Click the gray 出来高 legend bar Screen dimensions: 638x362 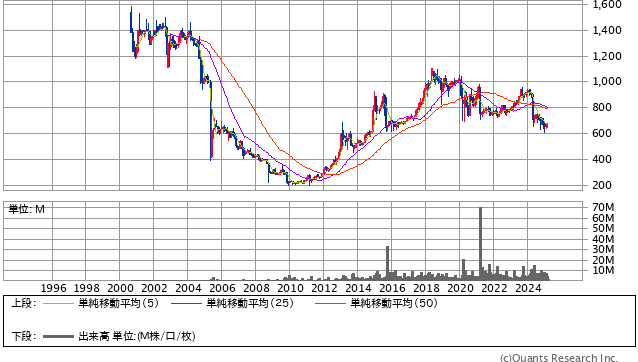coord(58,336)
